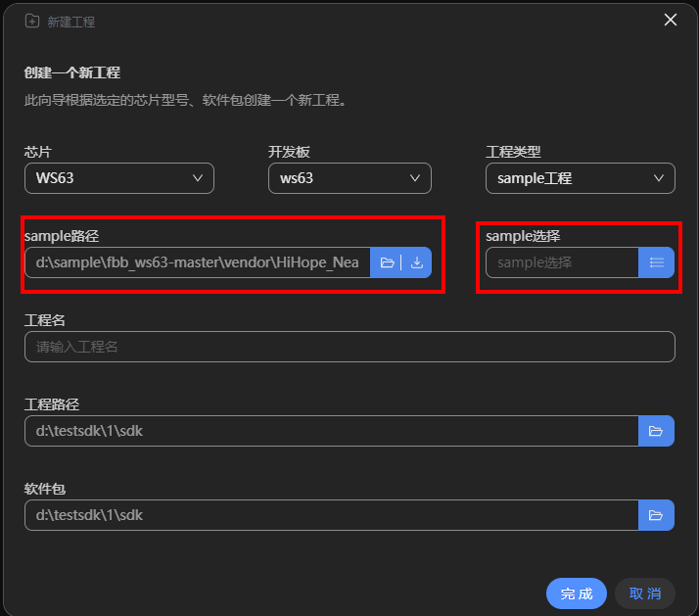Select the 工程路径 text field
The image size is (699, 616).
pyautogui.click(x=331, y=431)
